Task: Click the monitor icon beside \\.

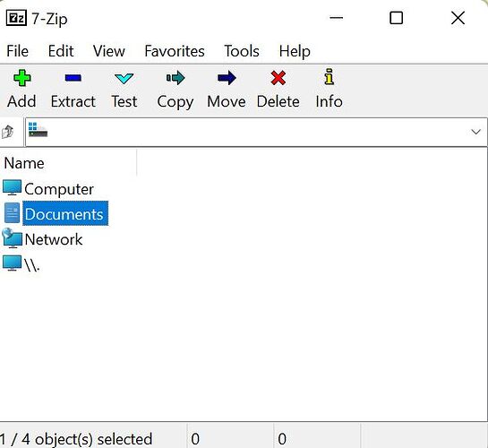Action: click(13, 263)
